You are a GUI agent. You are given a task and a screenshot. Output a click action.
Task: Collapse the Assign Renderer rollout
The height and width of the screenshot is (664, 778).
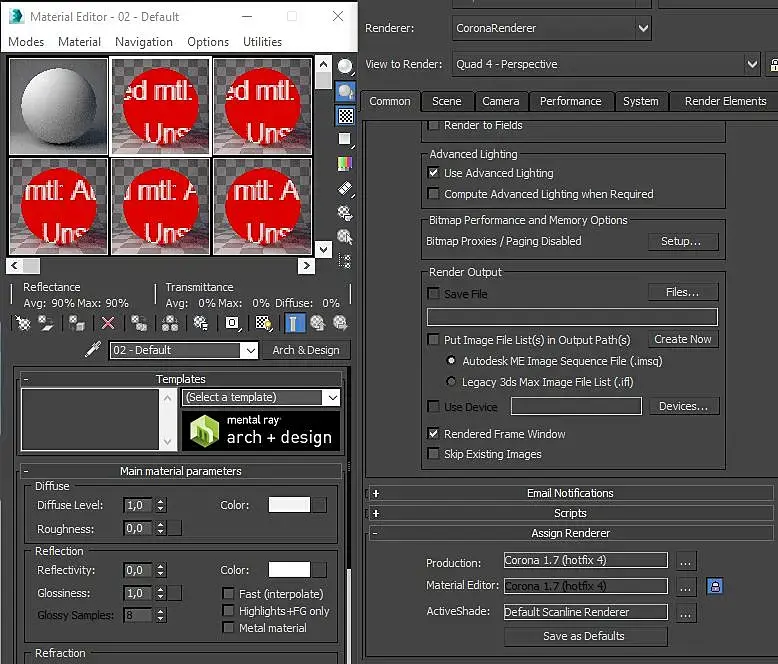tap(571, 533)
